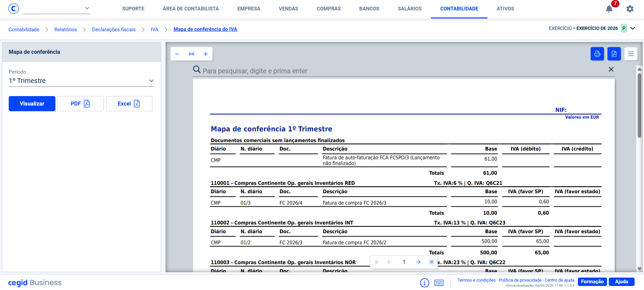The width and height of the screenshot is (644, 290).
Task: Go to previous report page
Action: [389, 262]
